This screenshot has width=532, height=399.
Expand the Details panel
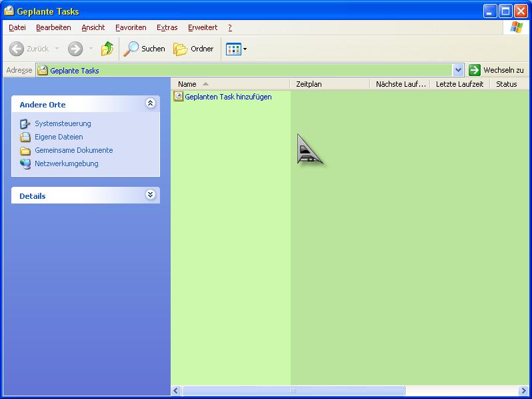pos(150,195)
